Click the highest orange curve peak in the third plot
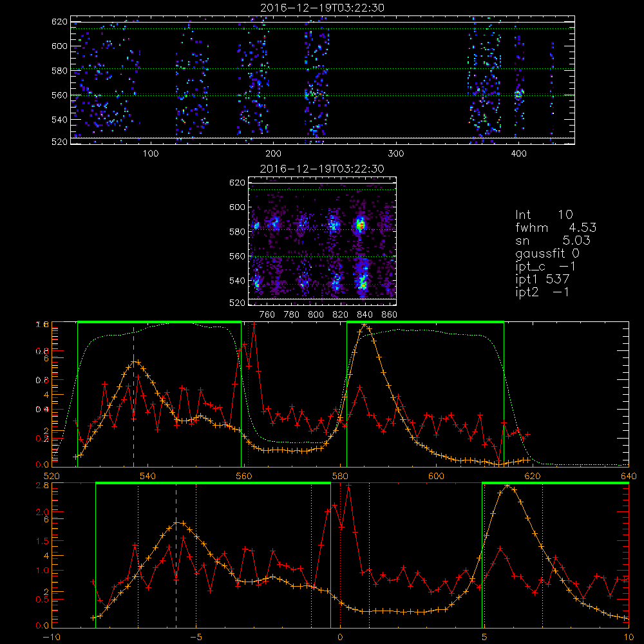This screenshot has height=644, width=644. coord(364,325)
